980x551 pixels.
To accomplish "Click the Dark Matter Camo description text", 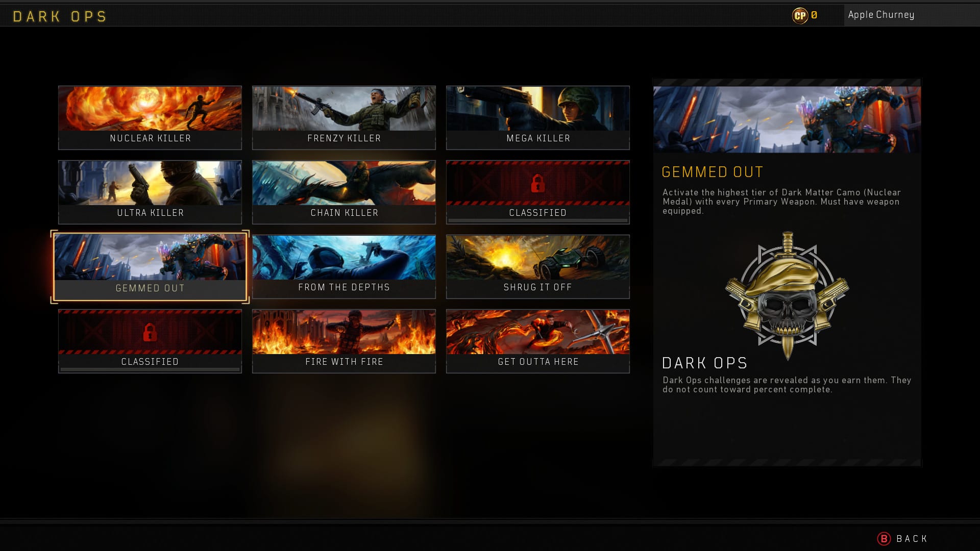I will [781, 202].
